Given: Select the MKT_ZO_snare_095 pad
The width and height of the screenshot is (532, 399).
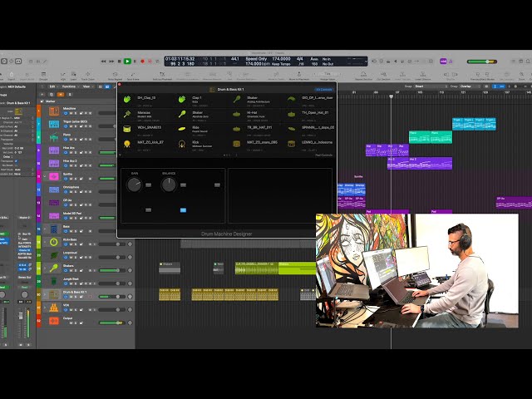Looking at the screenshot, I should (257, 145).
